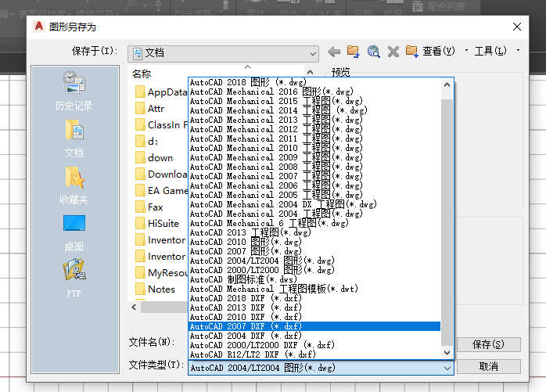Choose AutoCAD Mechanical 6 工程图
This screenshot has width=546, height=392.
point(314,224)
